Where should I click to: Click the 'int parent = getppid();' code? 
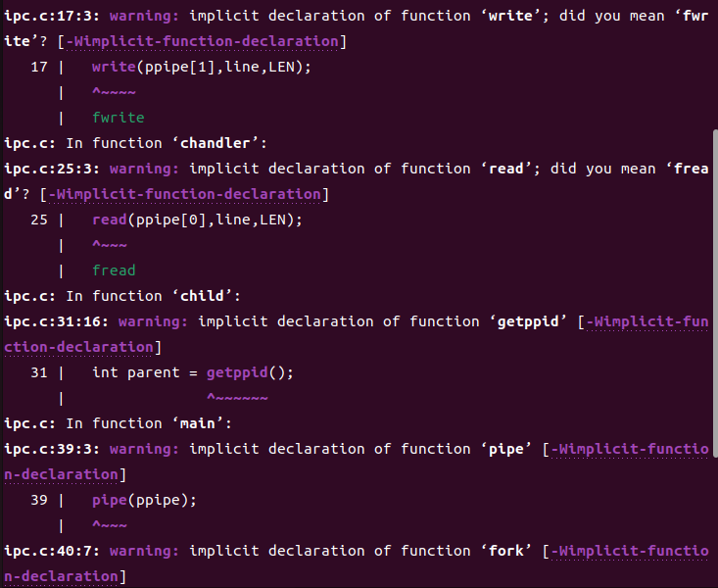[192, 372]
